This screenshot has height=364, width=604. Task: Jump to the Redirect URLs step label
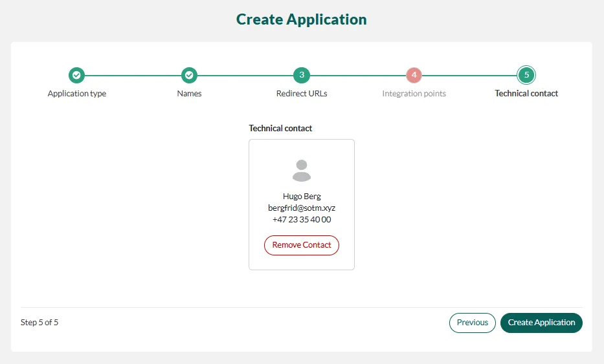point(302,94)
